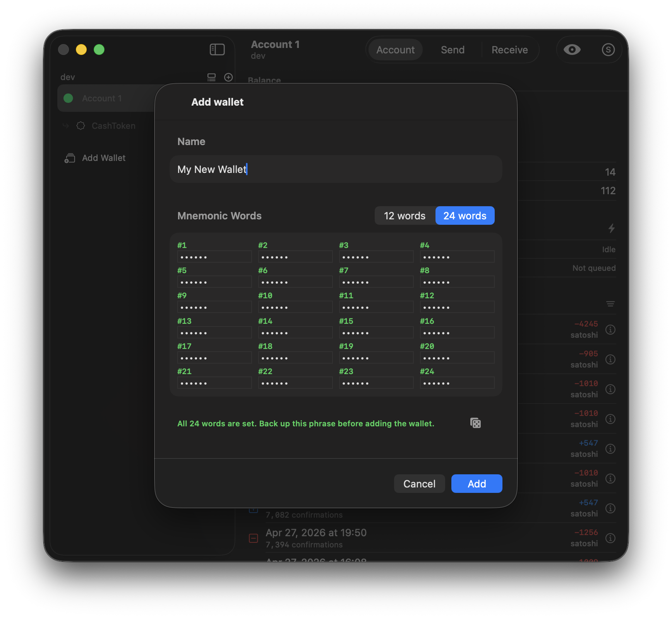Click mnemonic word field #15

[x=376, y=332]
